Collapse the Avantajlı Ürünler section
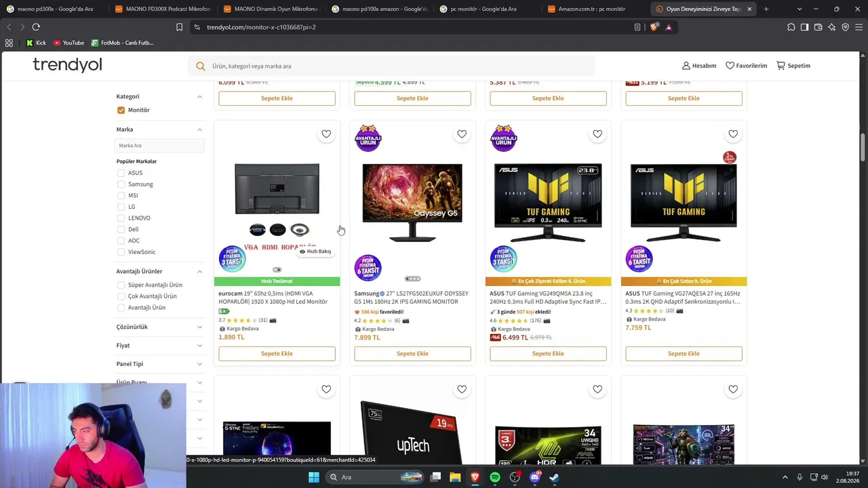Viewport: 868px width, 488px height. pyautogui.click(x=199, y=271)
